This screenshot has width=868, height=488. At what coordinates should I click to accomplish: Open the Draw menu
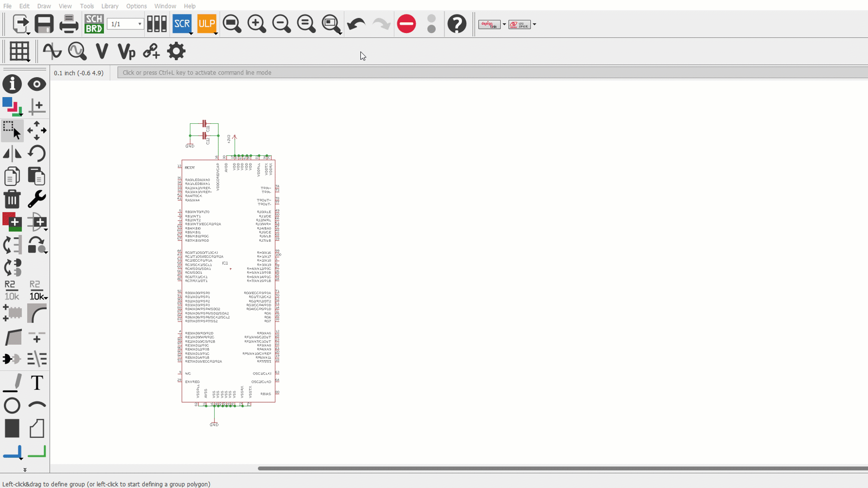pos(44,6)
